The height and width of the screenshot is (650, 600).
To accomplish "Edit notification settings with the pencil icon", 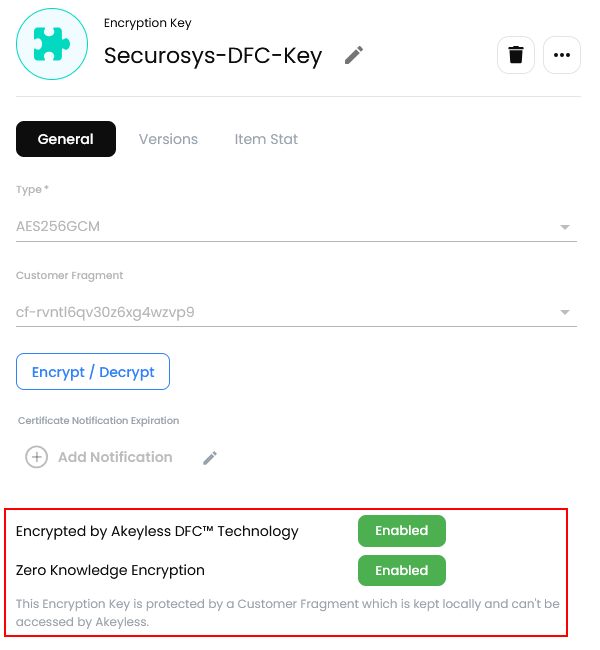I will click(x=210, y=458).
